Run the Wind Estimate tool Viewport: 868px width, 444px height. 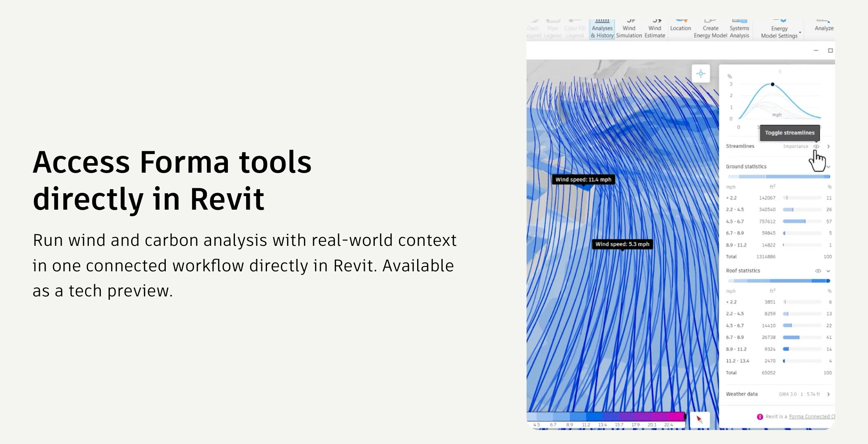click(x=655, y=29)
